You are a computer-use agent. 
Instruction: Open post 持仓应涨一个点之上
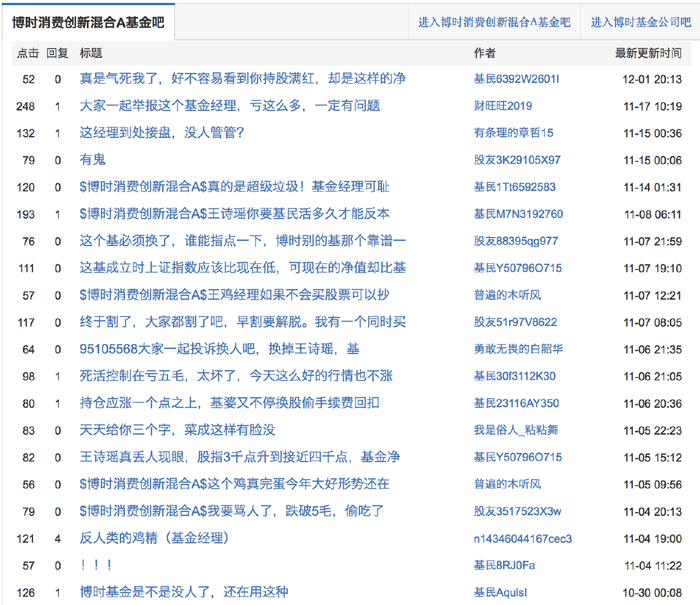229,403
